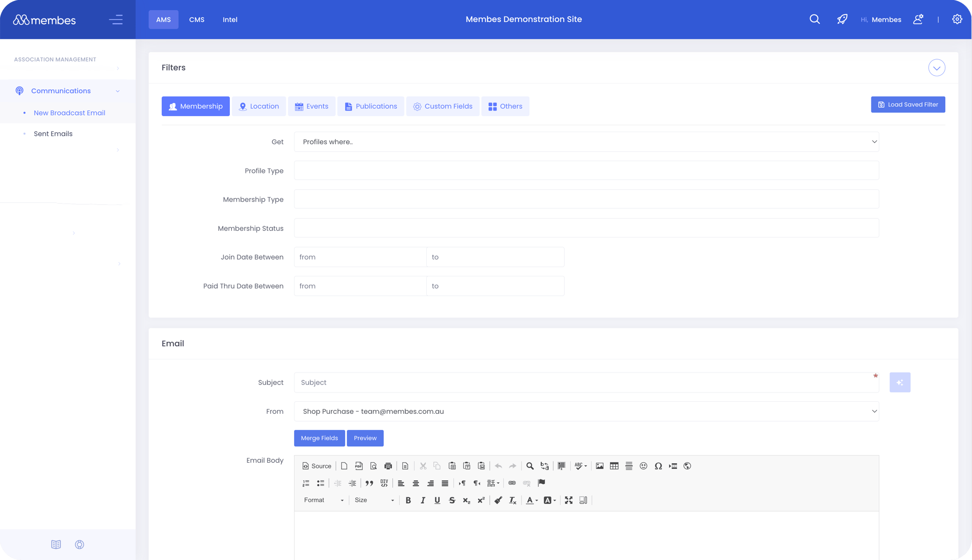Toggle Maximize editor view
The image size is (972, 560).
pos(569,500)
